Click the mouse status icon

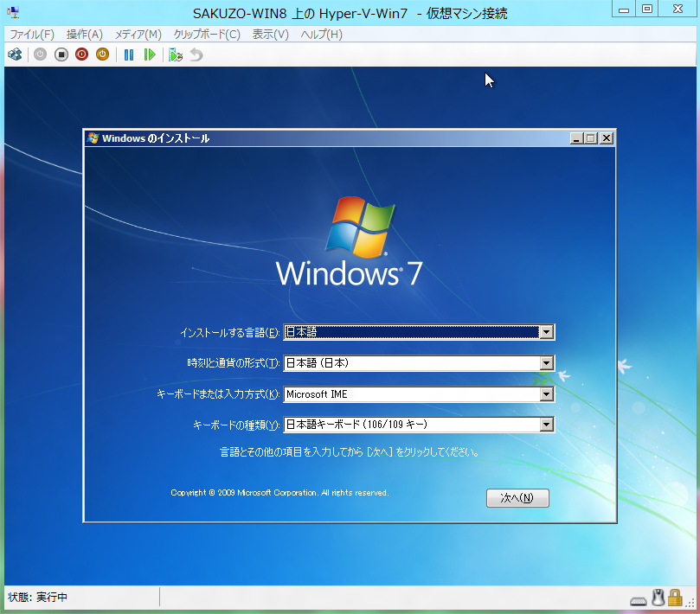pos(658,598)
